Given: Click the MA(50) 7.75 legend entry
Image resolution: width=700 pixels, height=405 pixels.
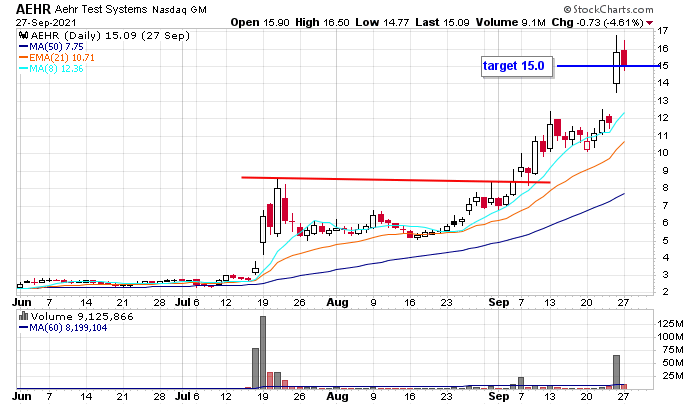Looking at the screenshot, I should coord(51,46).
